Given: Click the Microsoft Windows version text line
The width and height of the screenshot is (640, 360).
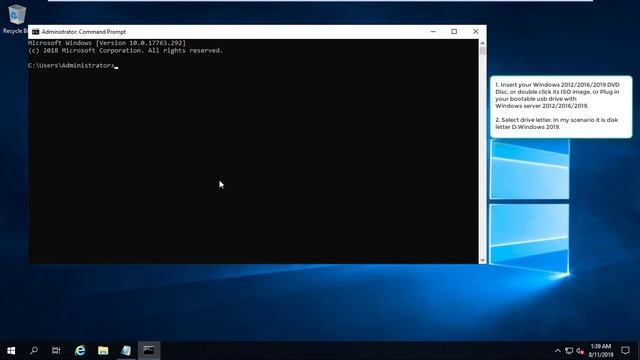Looking at the screenshot, I should coord(107,43).
